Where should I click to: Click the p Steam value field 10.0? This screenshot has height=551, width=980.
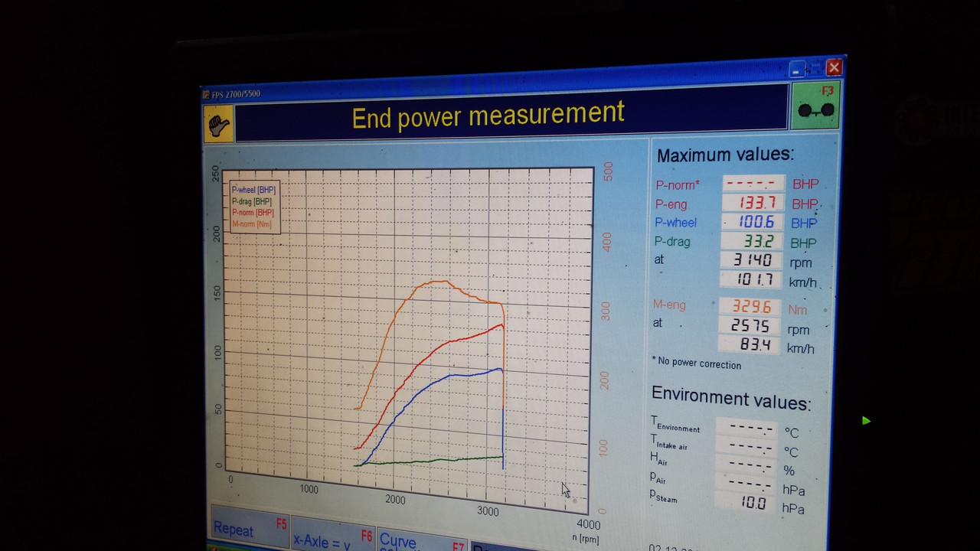(x=743, y=503)
